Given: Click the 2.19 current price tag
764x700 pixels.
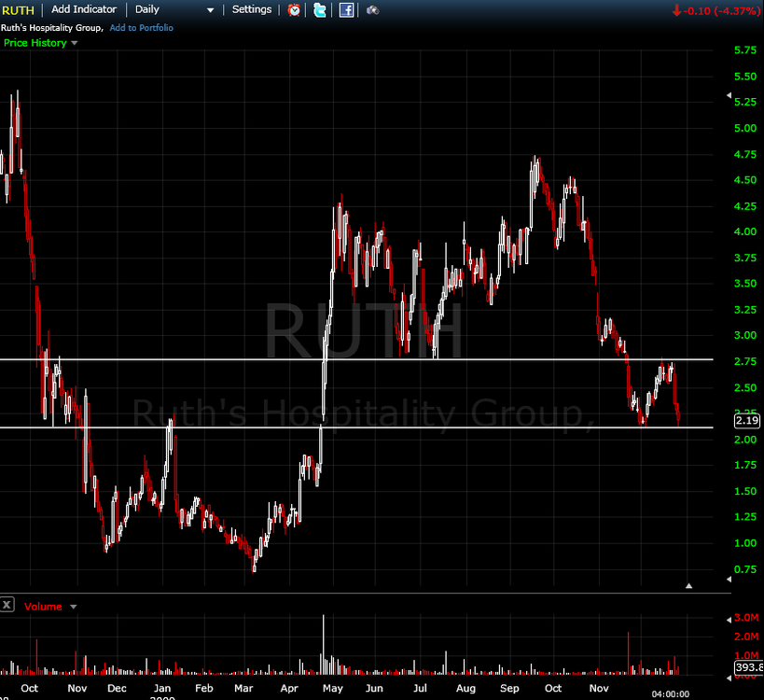Looking at the screenshot, I should [747, 420].
